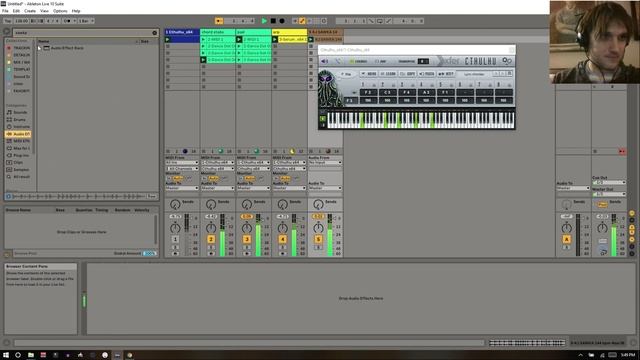Open the Create menu
This screenshot has height=360, width=640.
click(30, 11)
